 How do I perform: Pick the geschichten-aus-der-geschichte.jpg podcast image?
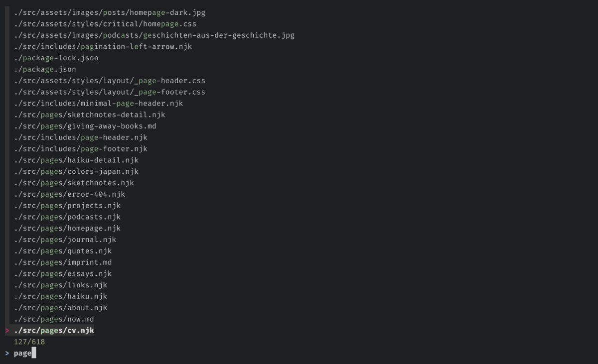click(154, 35)
